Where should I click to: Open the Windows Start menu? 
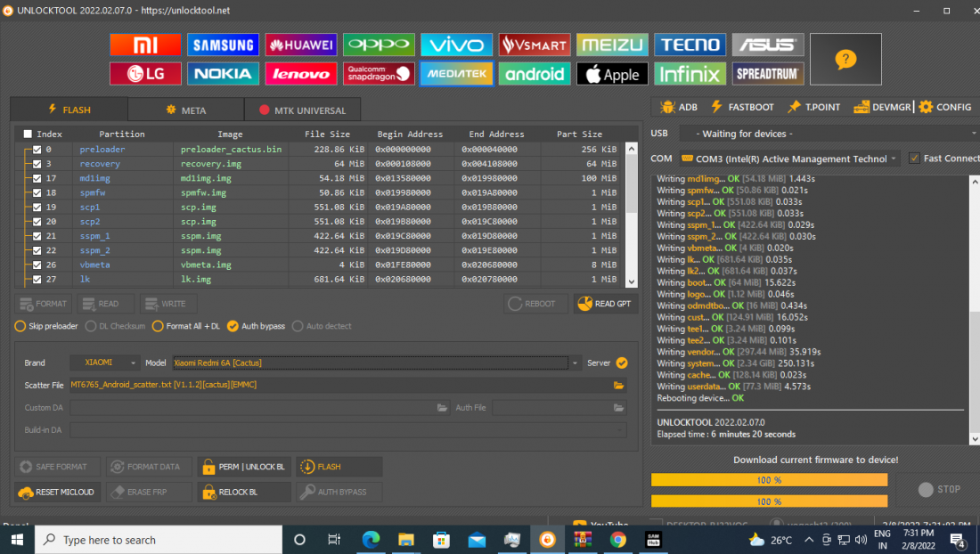point(17,540)
